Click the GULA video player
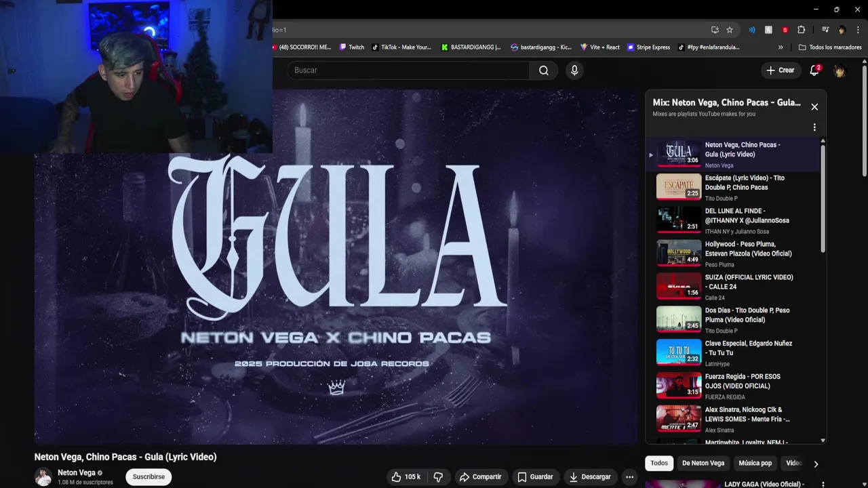Viewport: 868px width, 488px height. tap(336, 266)
